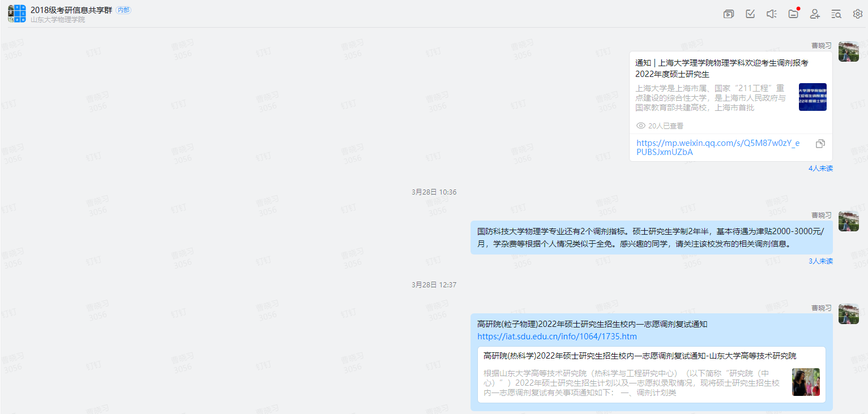The image size is (868, 414).
Task: Click the "内部" tag beside group name
Action: pyautogui.click(x=123, y=10)
